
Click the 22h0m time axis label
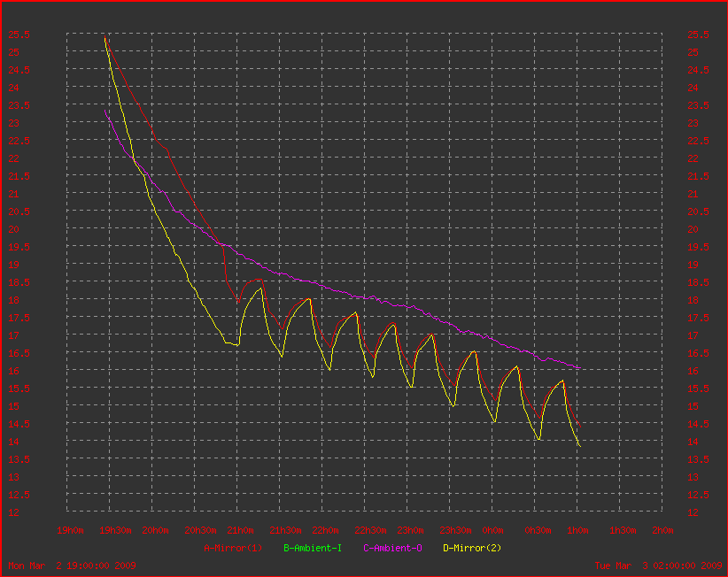325,530
